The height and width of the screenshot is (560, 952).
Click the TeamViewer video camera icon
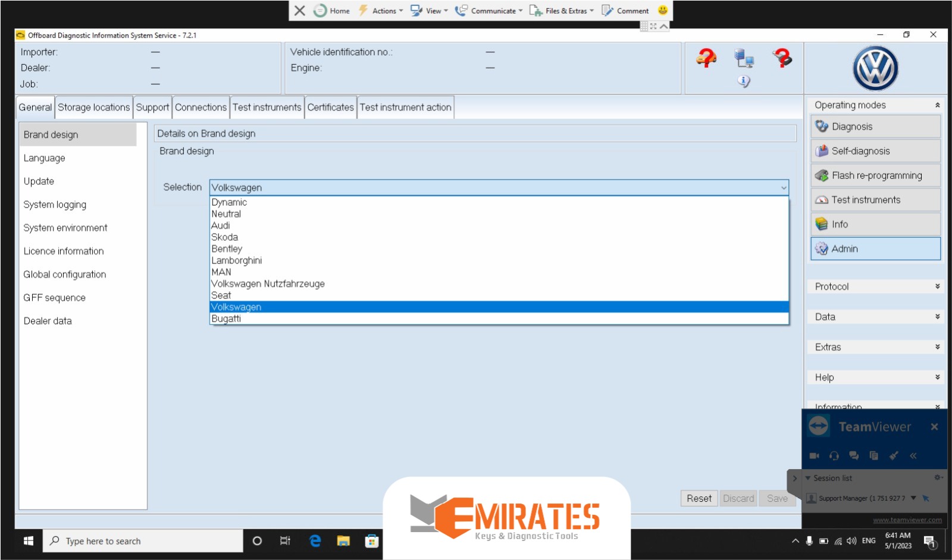tap(815, 456)
